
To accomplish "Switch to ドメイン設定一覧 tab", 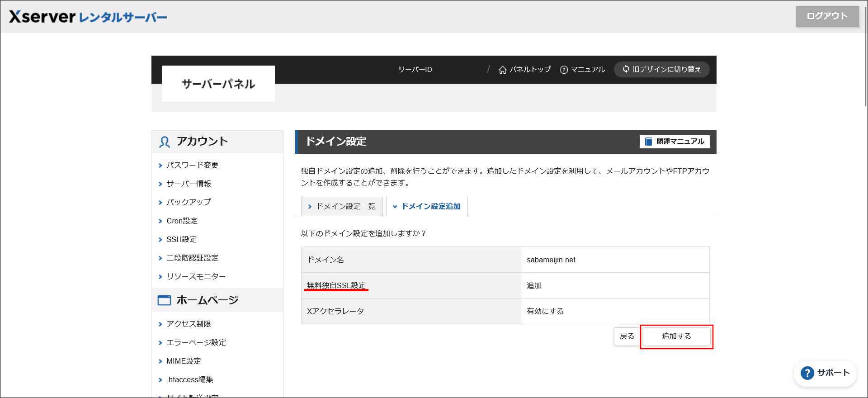I will point(342,206).
